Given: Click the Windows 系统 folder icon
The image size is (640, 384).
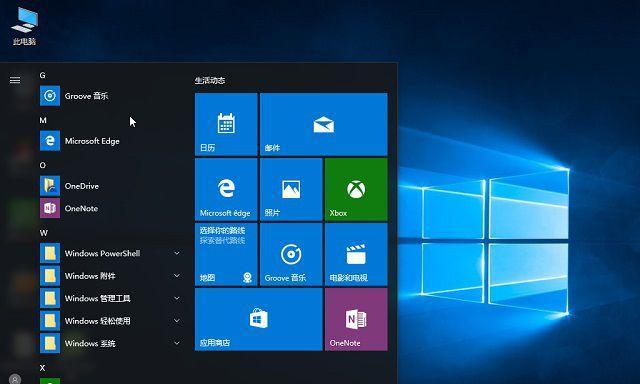Looking at the screenshot, I should click(50, 343).
